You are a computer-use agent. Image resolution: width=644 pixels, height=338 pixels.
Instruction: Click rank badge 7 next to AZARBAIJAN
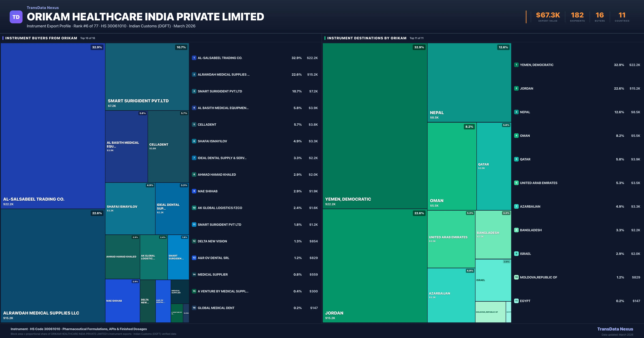click(x=516, y=207)
